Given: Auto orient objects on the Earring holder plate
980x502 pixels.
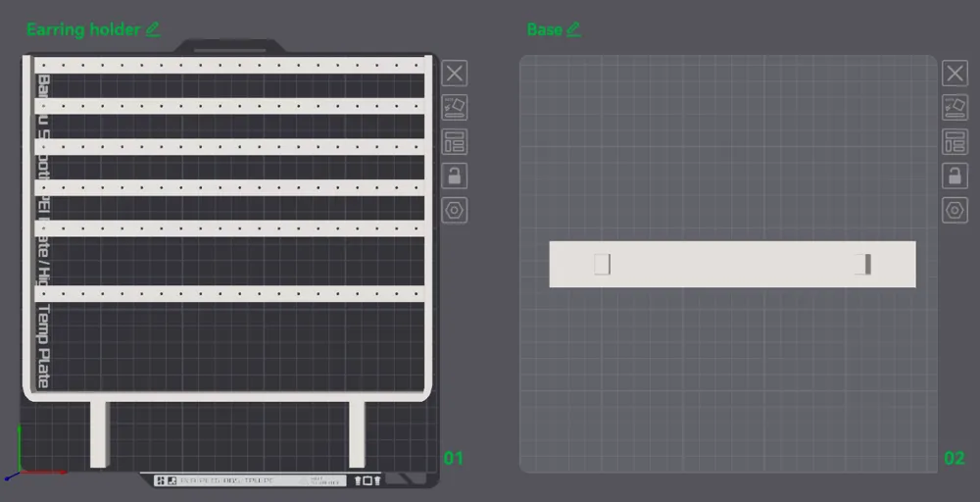Looking at the screenshot, I should click(x=455, y=108).
